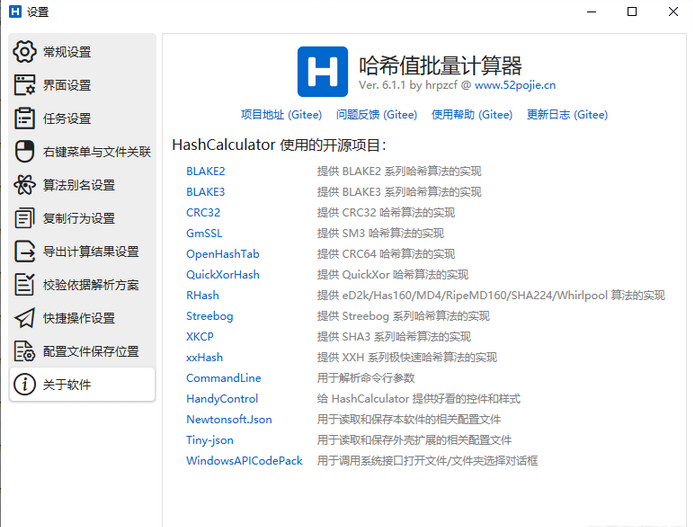Click the info circle icon for 关于软件
This screenshot has height=527, width=693.
point(24,385)
